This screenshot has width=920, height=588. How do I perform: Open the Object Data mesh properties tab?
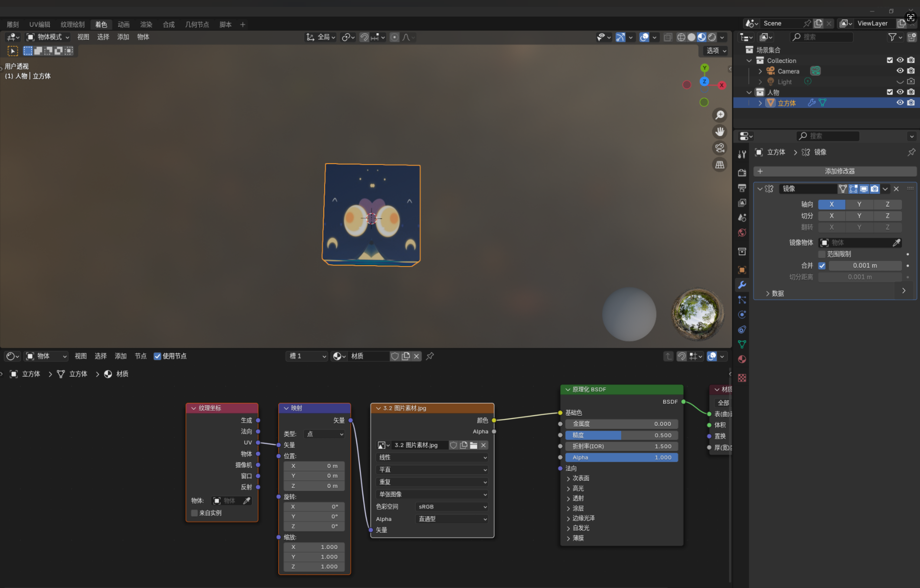pos(742,344)
